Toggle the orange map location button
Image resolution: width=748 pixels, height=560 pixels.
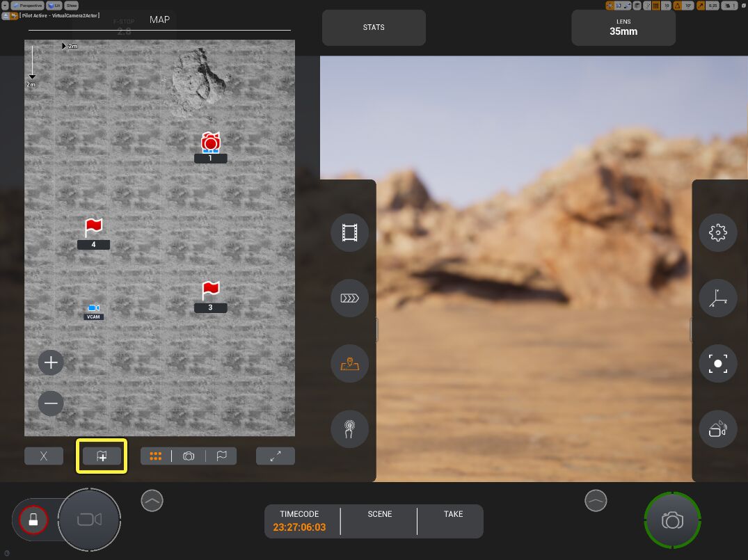(350, 363)
